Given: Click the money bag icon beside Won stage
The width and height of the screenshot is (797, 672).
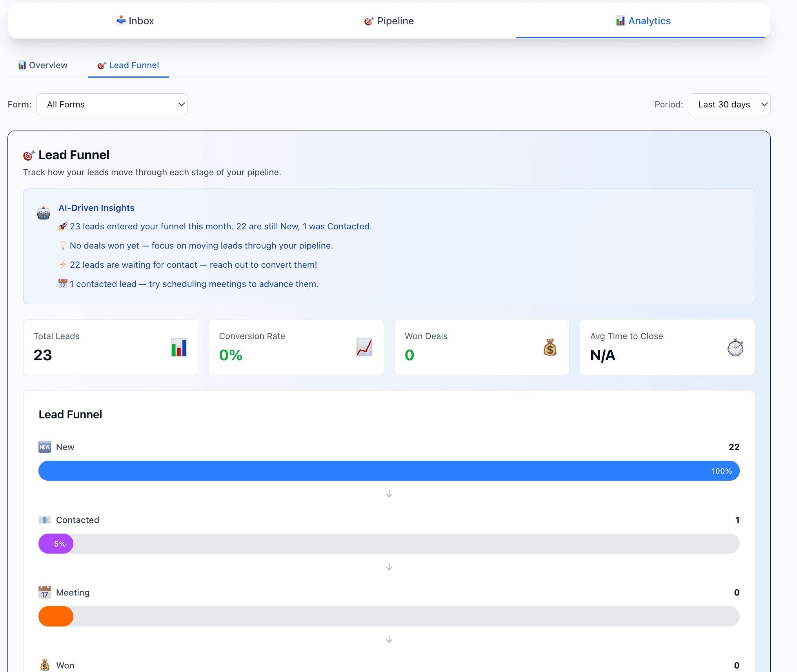Looking at the screenshot, I should [45, 664].
